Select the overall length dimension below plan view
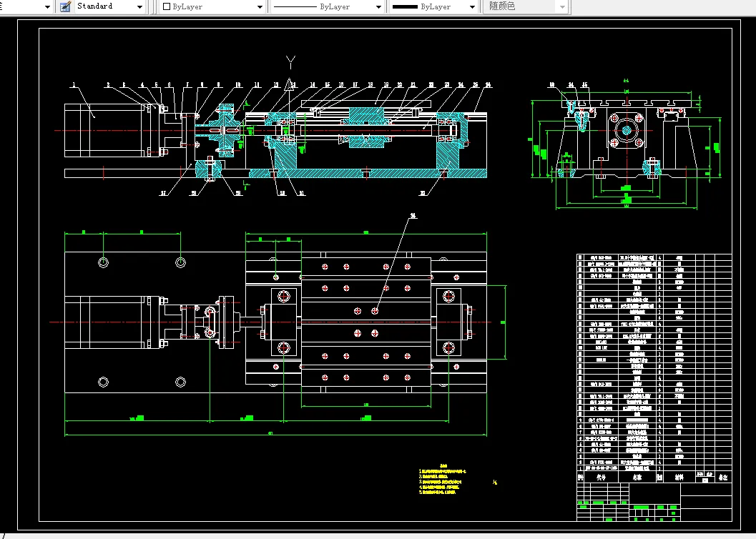 (275, 435)
